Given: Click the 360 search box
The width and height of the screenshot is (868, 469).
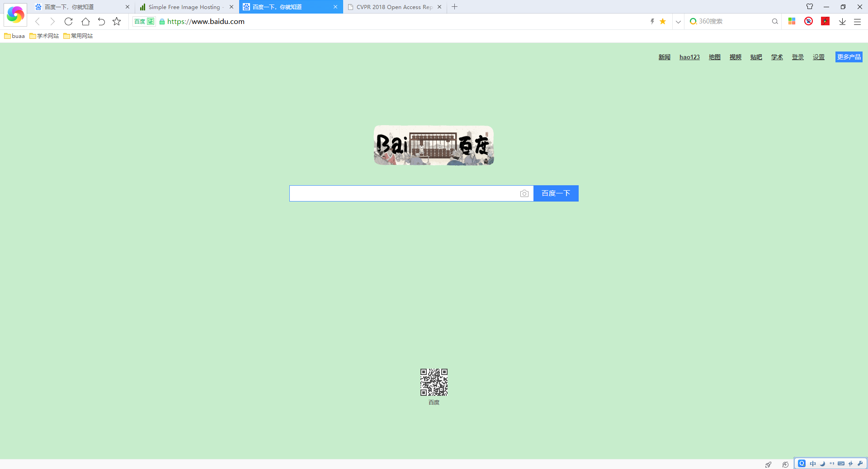Looking at the screenshot, I should click(x=732, y=21).
